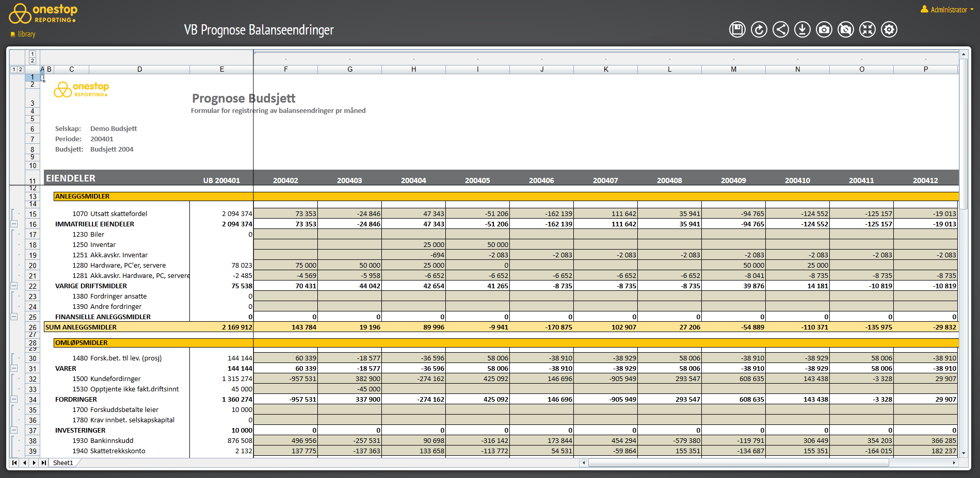Go to next sheet navigation arrow
This screenshot has width=980, height=478.
[34, 463]
